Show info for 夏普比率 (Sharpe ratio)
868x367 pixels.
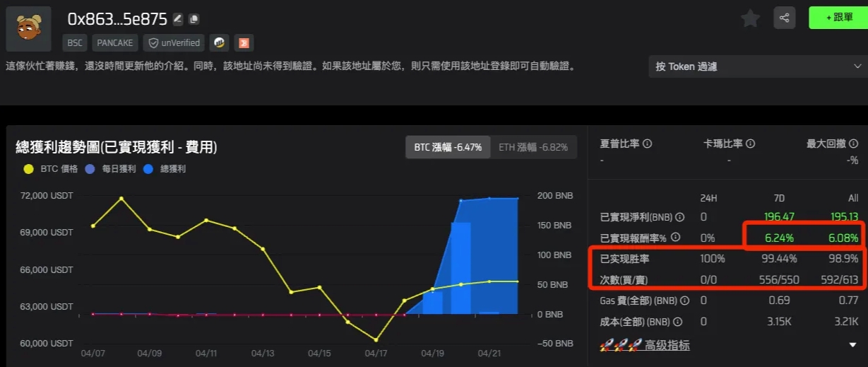pos(647,144)
